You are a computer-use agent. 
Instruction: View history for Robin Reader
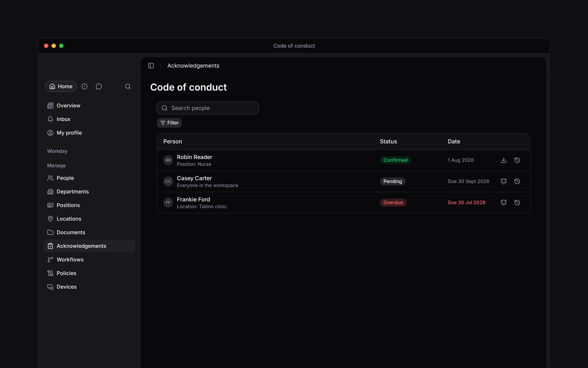(x=517, y=160)
